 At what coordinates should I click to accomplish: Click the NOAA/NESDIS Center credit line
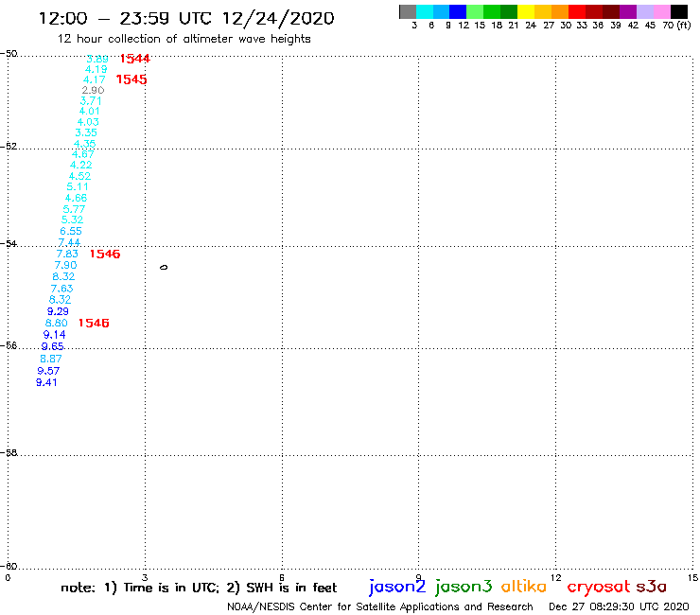point(380,606)
